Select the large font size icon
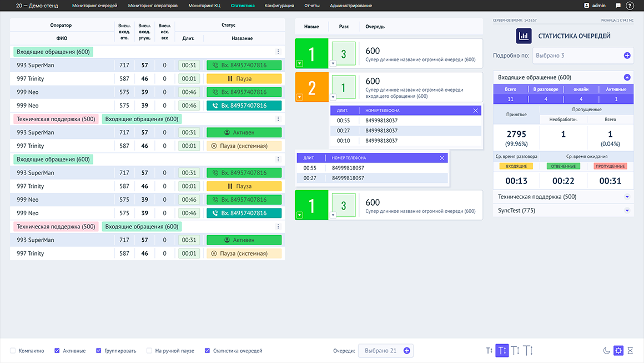644x363 pixels. (x=515, y=350)
